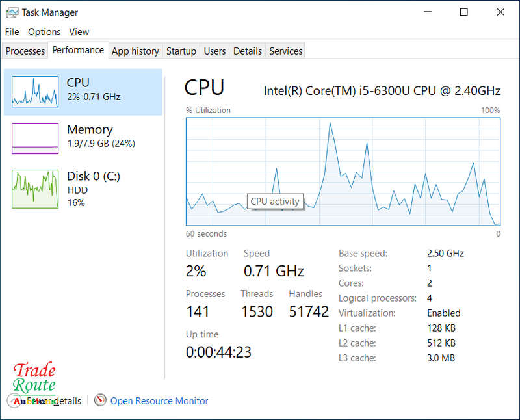Open the Services tab
The image size is (520, 420).
(x=285, y=51)
